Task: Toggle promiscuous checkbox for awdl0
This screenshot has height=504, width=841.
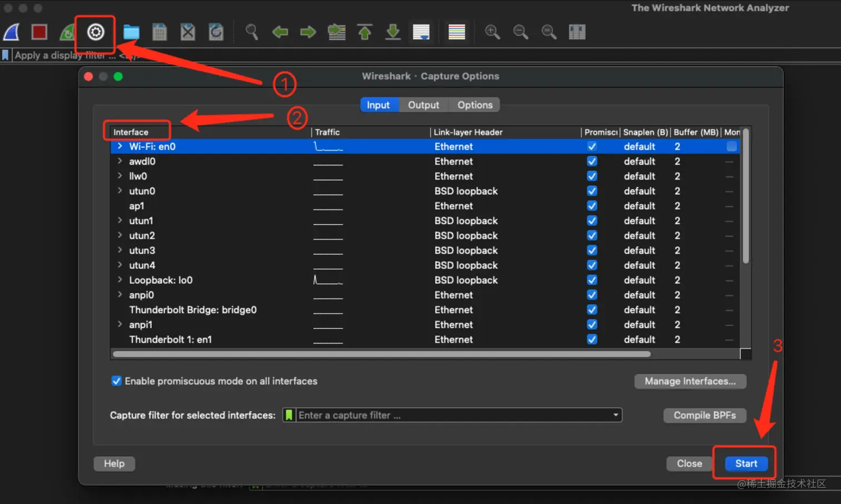Action: [x=592, y=161]
